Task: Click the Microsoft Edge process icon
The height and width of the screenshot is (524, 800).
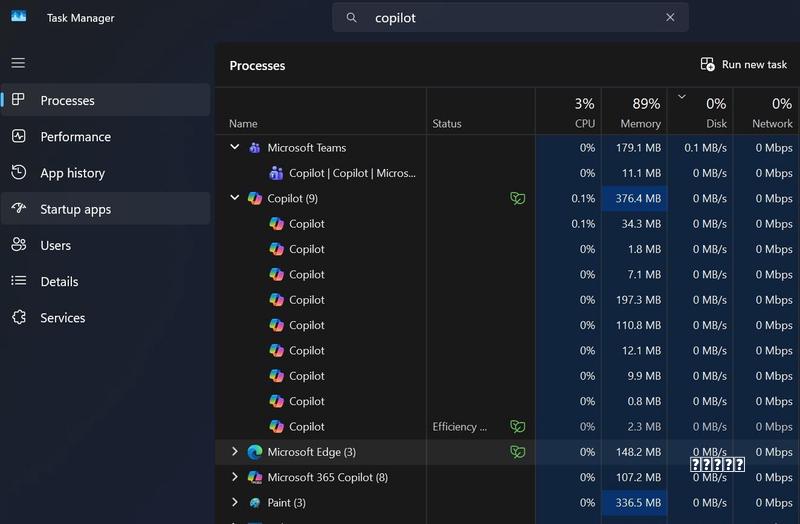Action: [x=255, y=452]
